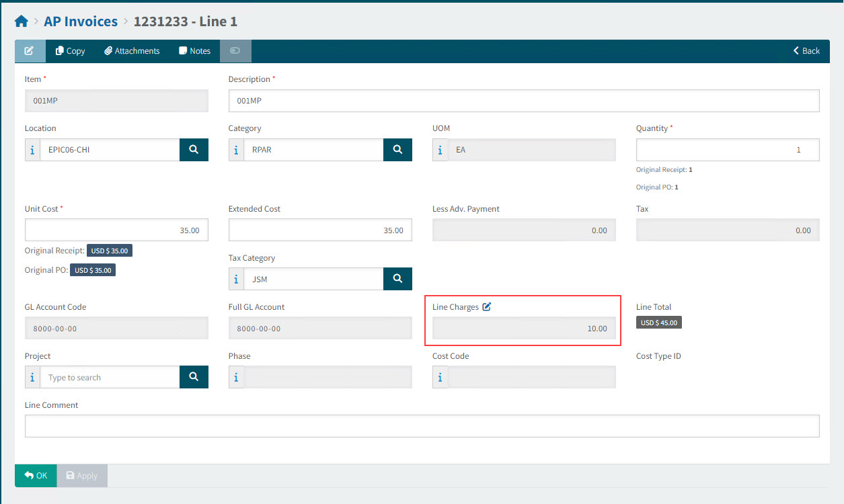The height and width of the screenshot is (504, 844).
Task: Click the Tax Category info icon
Action: (x=236, y=278)
